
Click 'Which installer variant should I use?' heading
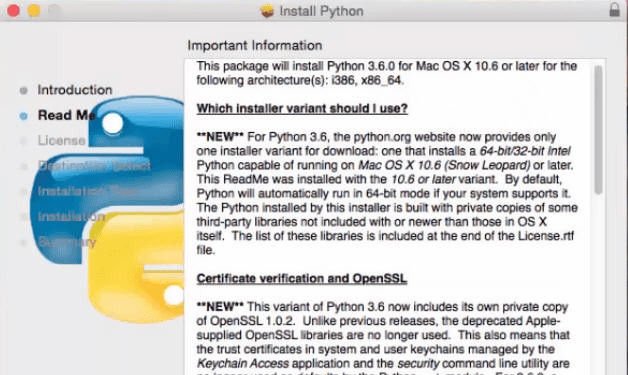click(x=302, y=109)
